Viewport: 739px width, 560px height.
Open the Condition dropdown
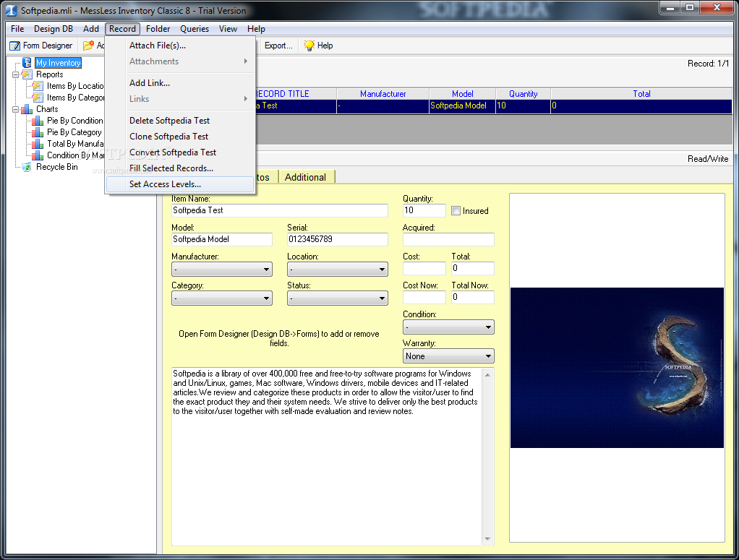(x=448, y=327)
